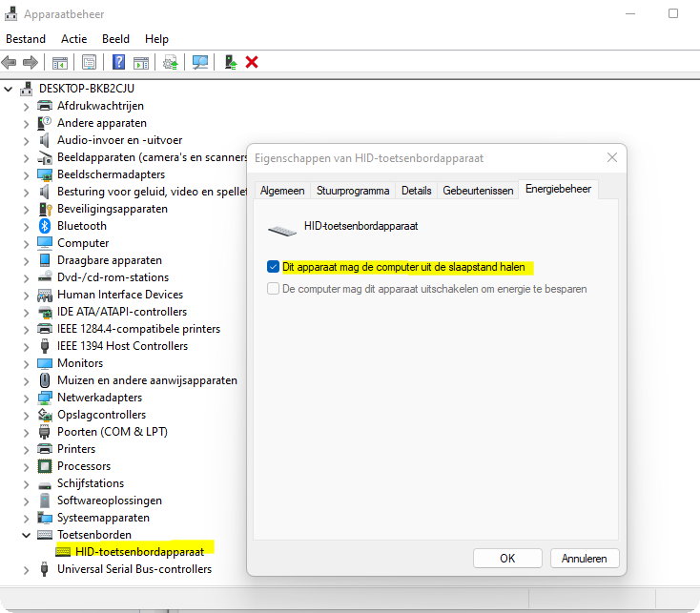700x613 pixels.
Task: Click the Printers device icon
Action: (x=44, y=449)
